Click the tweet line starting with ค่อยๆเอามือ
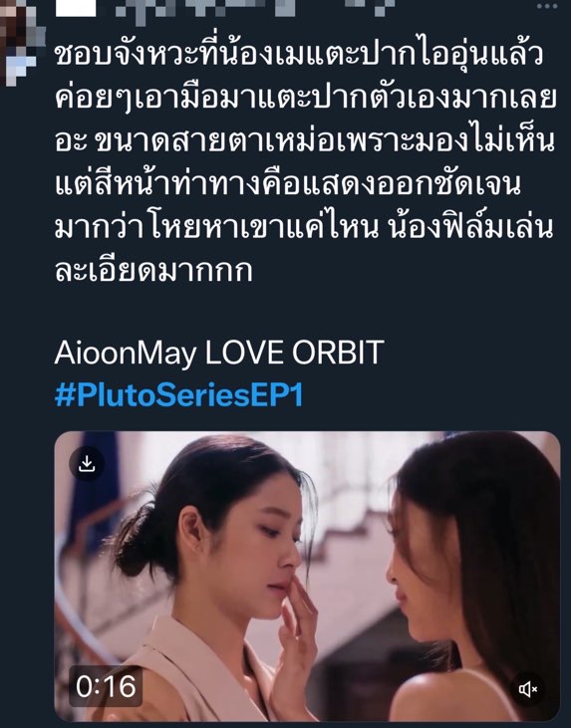This screenshot has height=728, width=571. [x=305, y=99]
